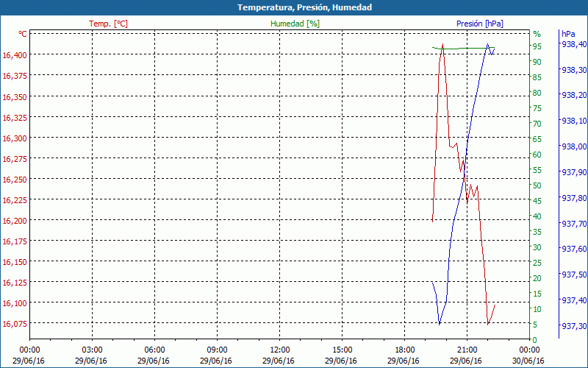Select humidity axis value 75
This screenshot has height=368, width=588.
point(537,108)
